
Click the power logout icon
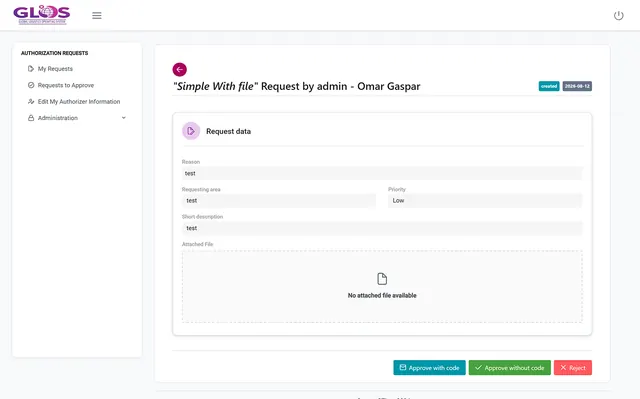click(618, 16)
